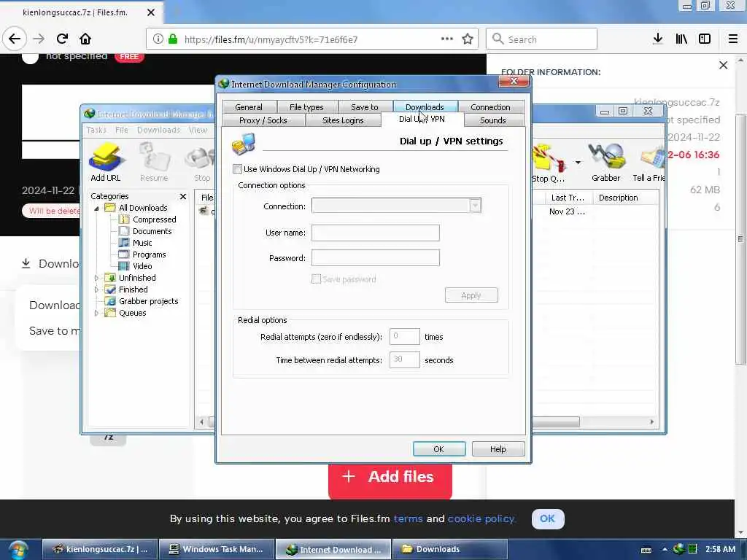Reload the page in Firefox
This screenshot has width=747, height=560.
[62, 39]
